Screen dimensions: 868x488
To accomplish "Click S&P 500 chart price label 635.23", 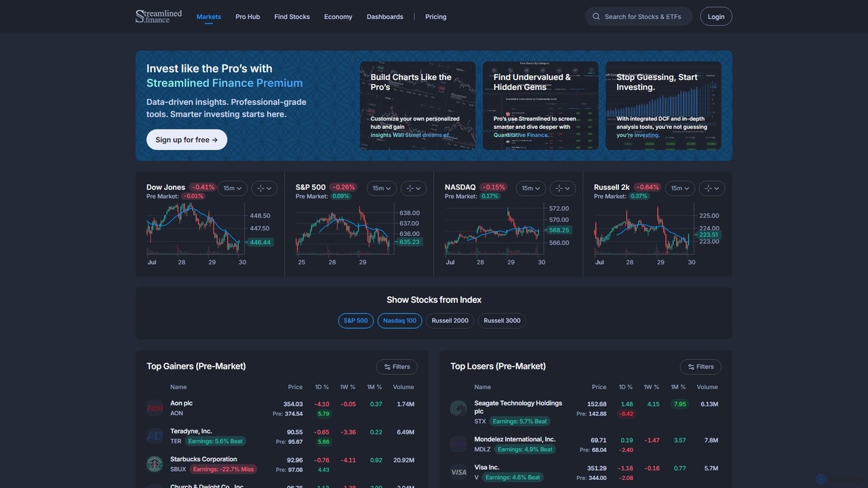I will pyautogui.click(x=410, y=242).
